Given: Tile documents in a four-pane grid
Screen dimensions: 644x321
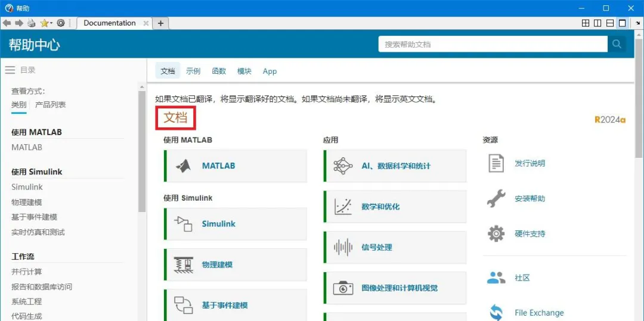Looking at the screenshot, I should coord(586,23).
